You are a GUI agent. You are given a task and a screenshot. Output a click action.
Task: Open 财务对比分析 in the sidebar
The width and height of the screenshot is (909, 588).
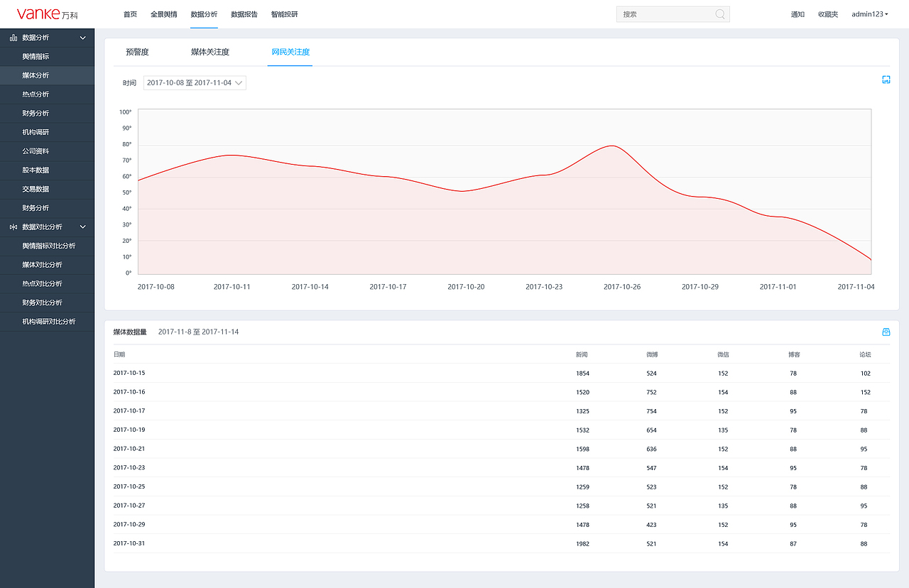click(x=47, y=303)
